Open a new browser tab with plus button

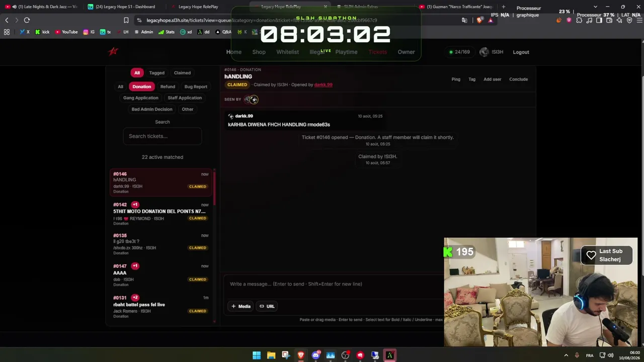point(503,7)
